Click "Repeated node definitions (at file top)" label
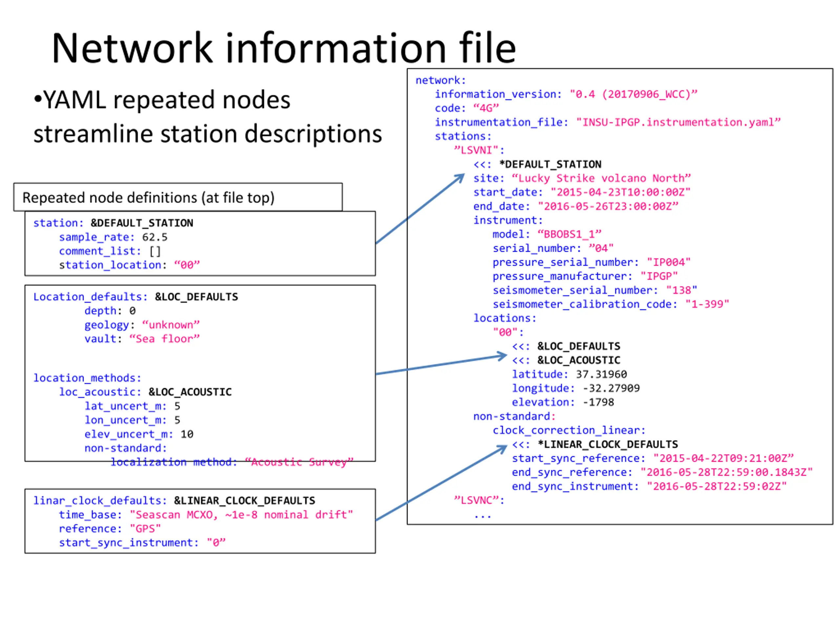This screenshot has height=630, width=840. [149, 198]
